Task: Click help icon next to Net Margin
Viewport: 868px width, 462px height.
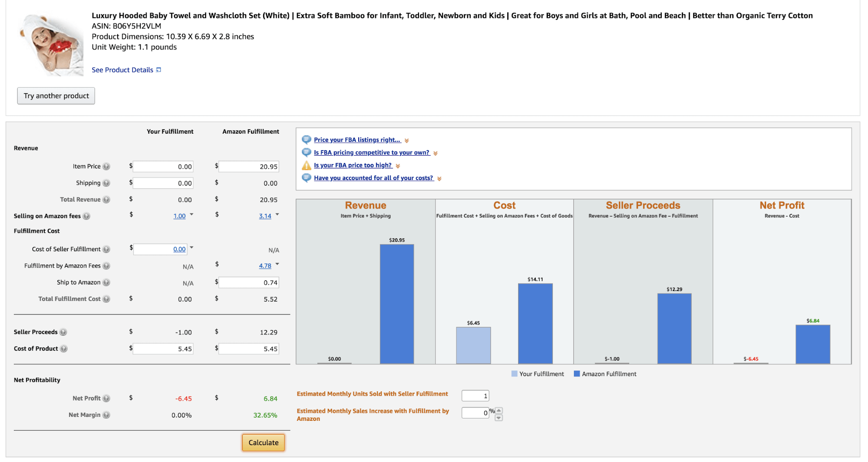Action: click(x=106, y=415)
